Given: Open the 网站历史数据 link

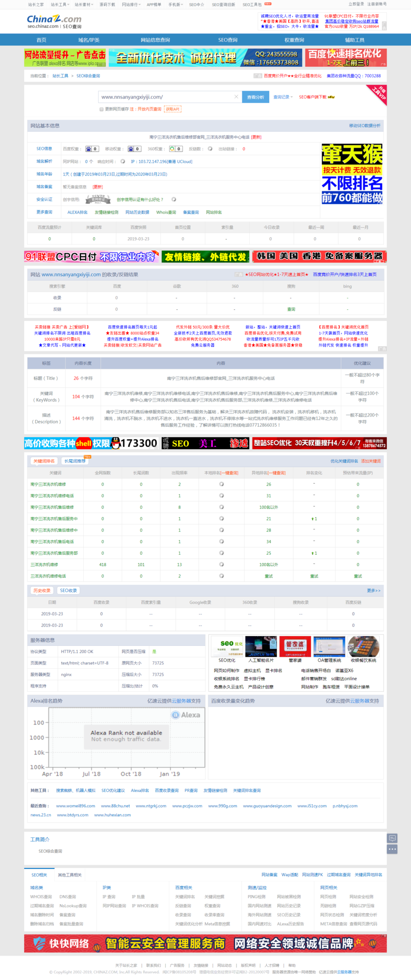Looking at the screenshot, I should (137, 212).
